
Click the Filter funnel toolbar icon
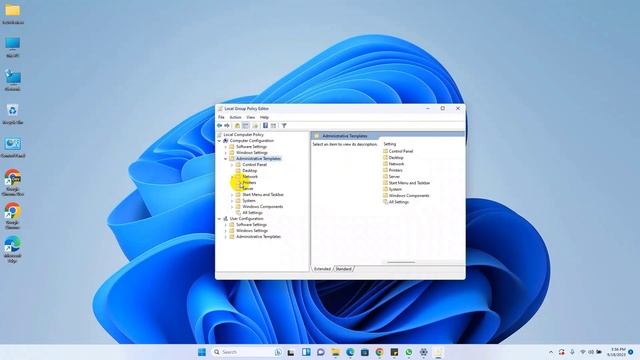coord(284,126)
